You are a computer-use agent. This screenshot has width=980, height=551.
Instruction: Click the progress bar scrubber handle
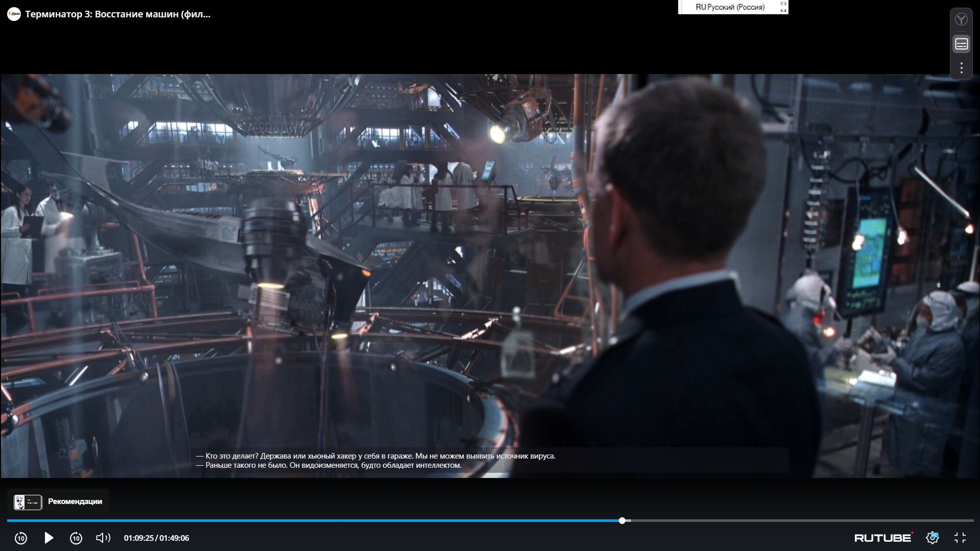(x=622, y=520)
